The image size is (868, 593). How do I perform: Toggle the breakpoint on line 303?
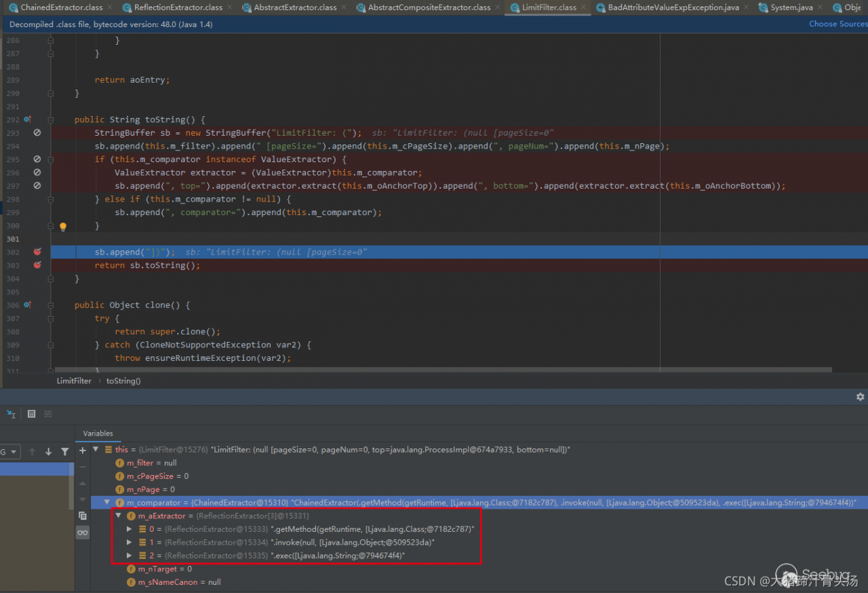click(37, 265)
